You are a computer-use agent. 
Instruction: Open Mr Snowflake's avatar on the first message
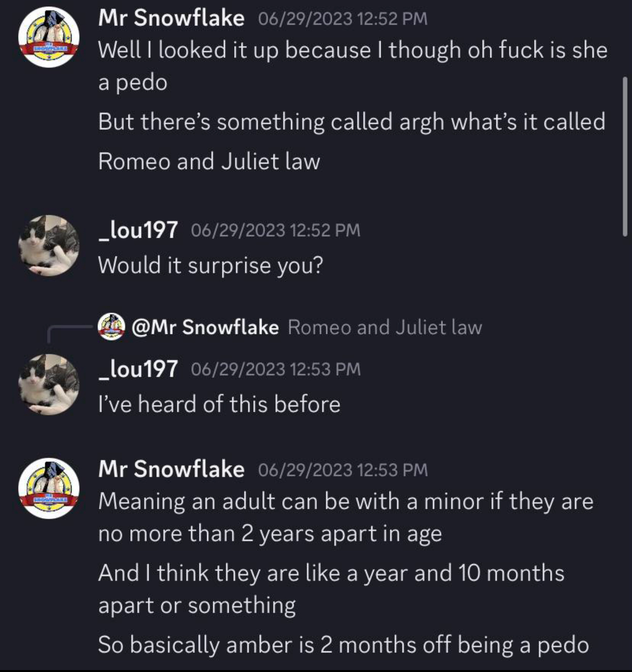(x=49, y=37)
